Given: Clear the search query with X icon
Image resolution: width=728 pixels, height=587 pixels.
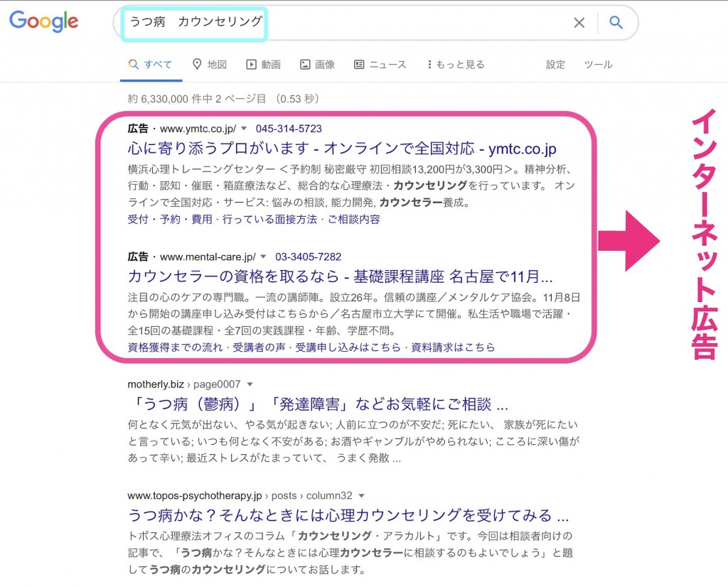Looking at the screenshot, I should (579, 22).
